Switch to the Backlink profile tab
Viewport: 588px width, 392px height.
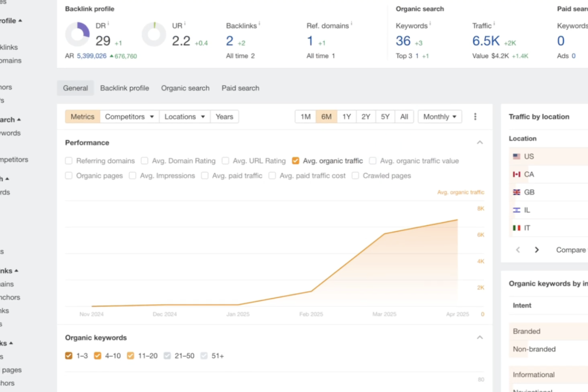pos(124,88)
